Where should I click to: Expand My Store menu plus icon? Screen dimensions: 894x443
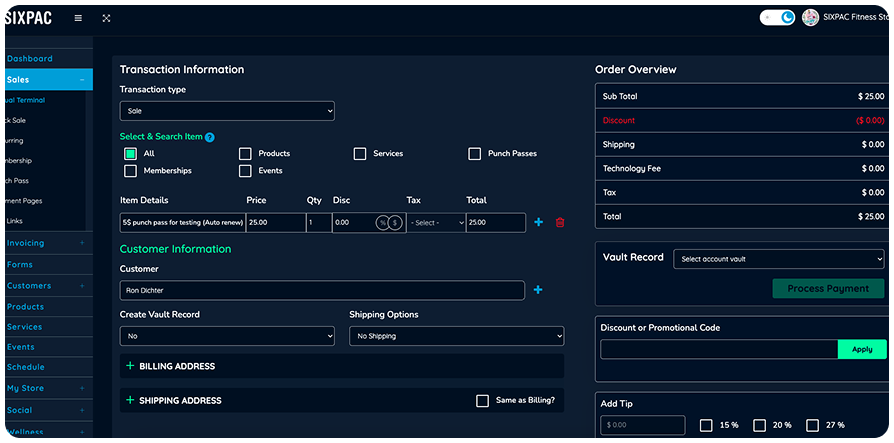click(82, 388)
